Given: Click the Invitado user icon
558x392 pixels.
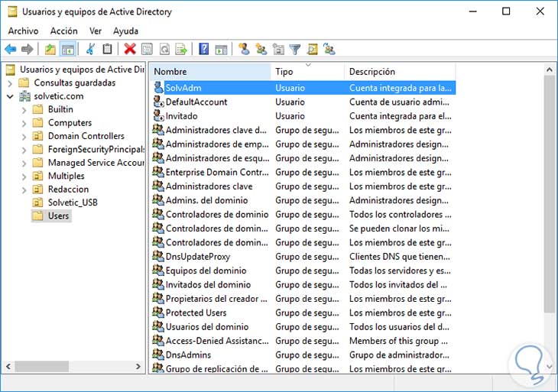Looking at the screenshot, I should pyautogui.click(x=158, y=115).
